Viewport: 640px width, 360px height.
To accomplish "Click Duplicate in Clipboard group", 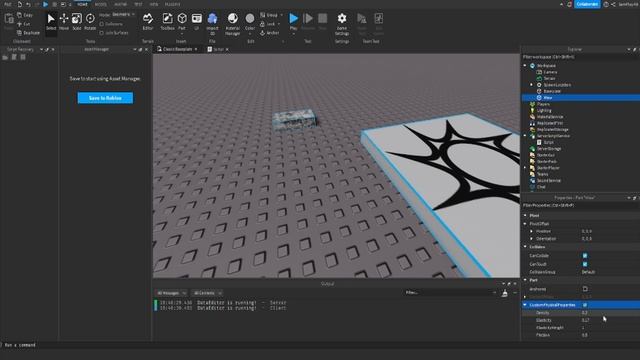I will [29, 33].
